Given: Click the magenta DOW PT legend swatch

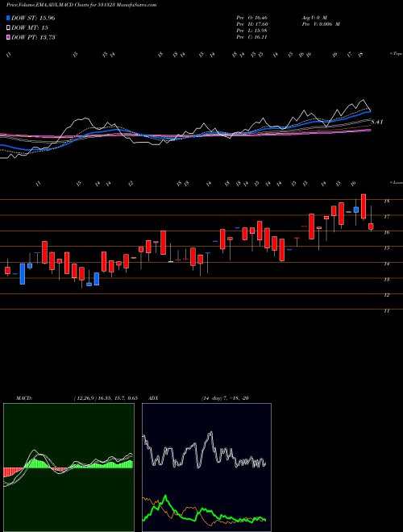Looking at the screenshot, I should point(9,37).
